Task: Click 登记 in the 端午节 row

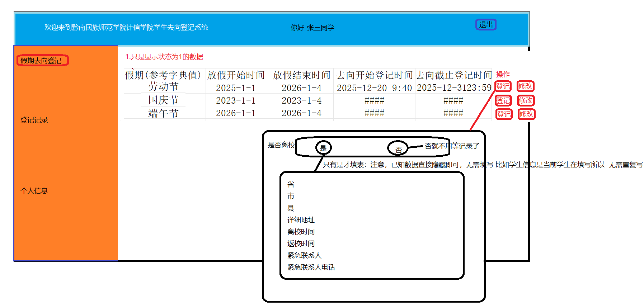Action: point(504,114)
